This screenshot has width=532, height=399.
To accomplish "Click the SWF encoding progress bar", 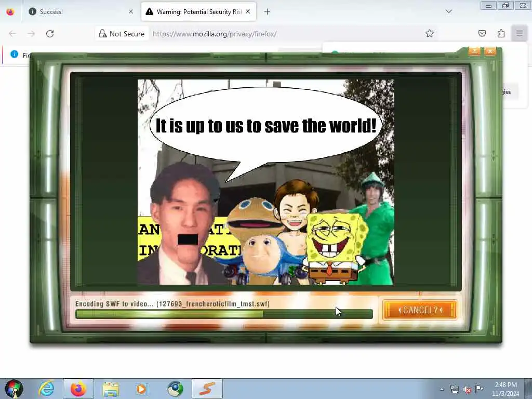I will point(224,314).
